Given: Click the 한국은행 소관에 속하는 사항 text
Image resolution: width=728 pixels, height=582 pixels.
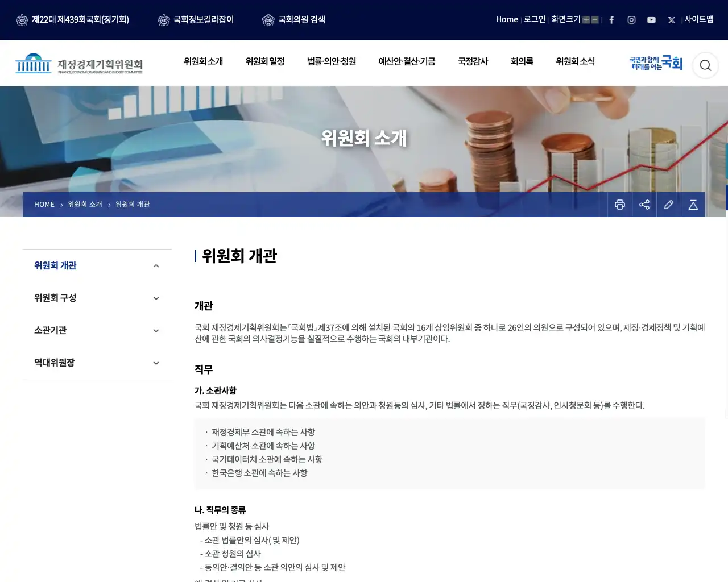Looking at the screenshot, I should (x=259, y=473).
